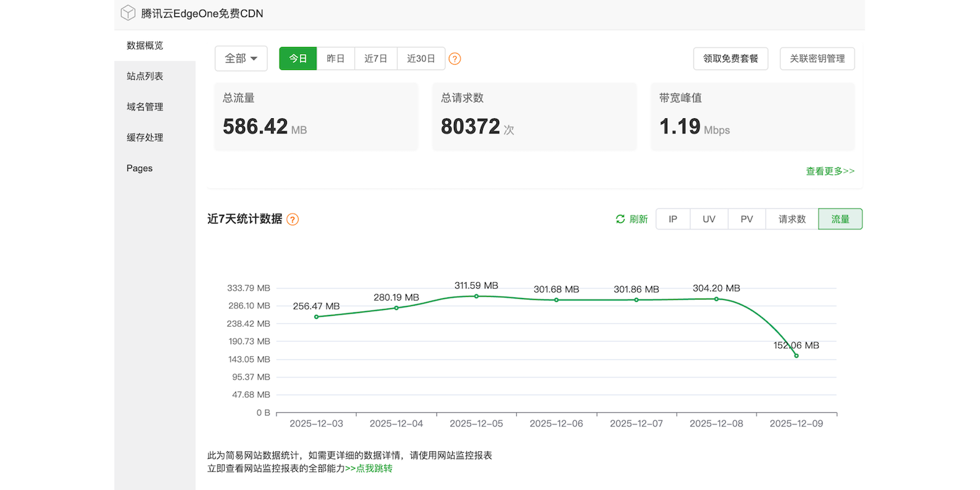Select the 近30日 time range
Screen dimensions: 980x490
click(421, 59)
